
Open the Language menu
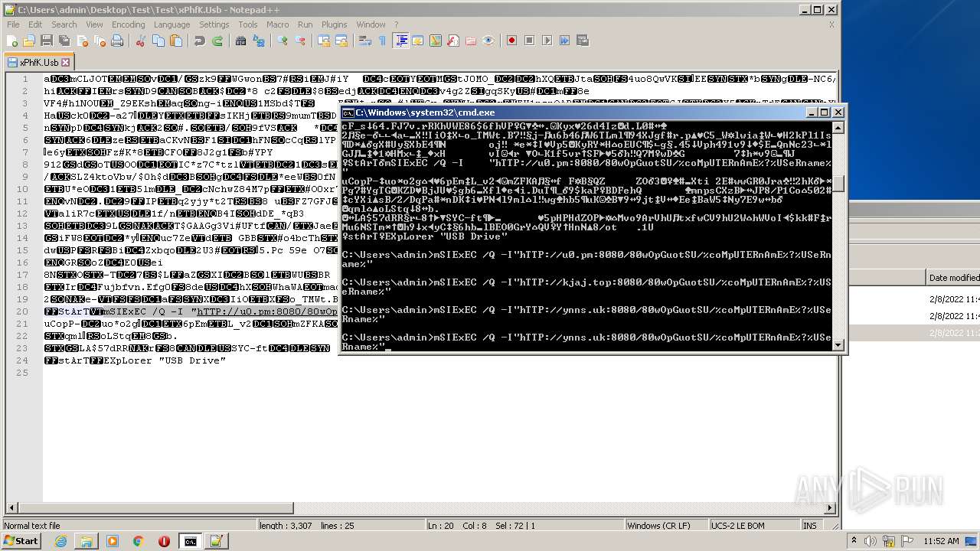[171, 24]
